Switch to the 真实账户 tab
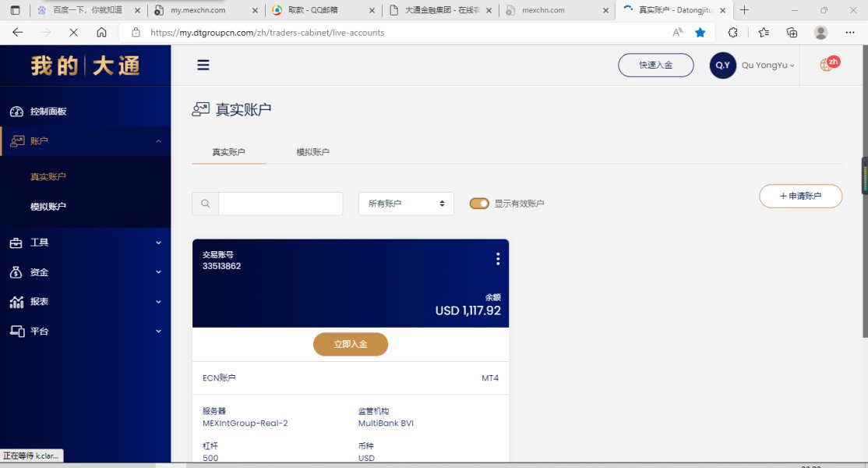This screenshot has height=468, width=868. click(x=228, y=152)
